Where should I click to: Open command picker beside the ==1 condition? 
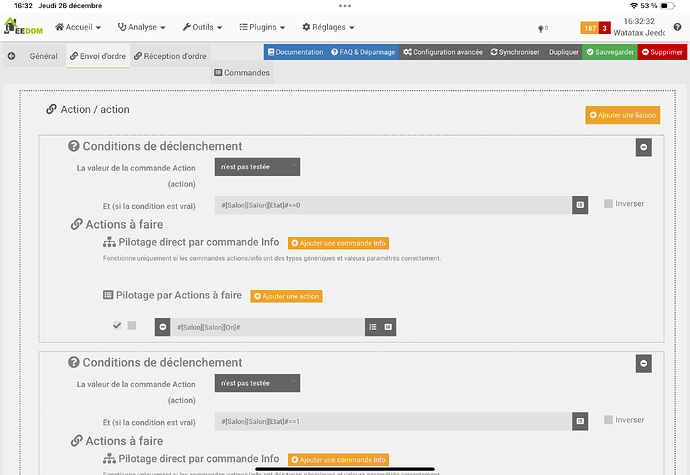click(x=580, y=421)
